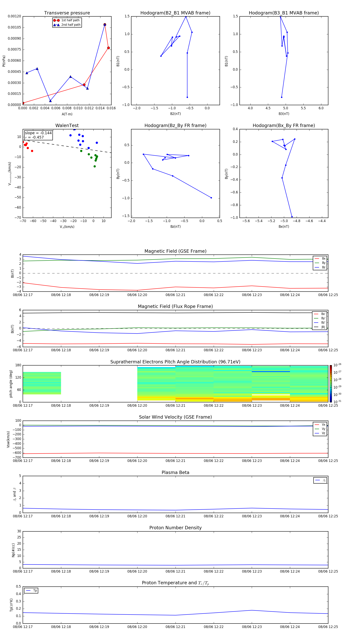The width and height of the screenshot is (351, 644).
Task: Click the Solar Wind Velocity (GSE Frame) title
Action: click(x=175, y=417)
